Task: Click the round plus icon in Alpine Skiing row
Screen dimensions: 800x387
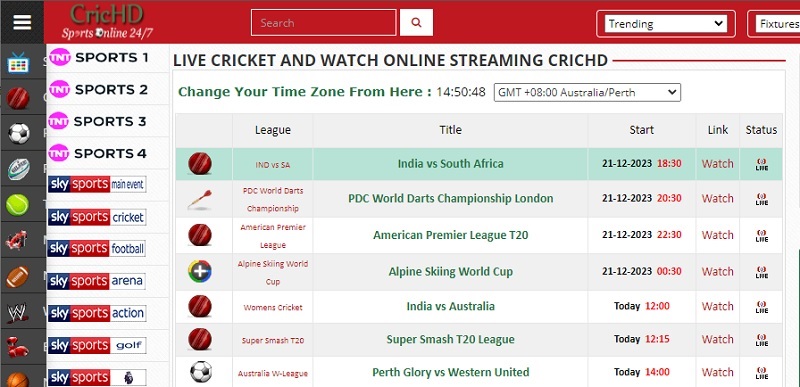Action: (199, 272)
